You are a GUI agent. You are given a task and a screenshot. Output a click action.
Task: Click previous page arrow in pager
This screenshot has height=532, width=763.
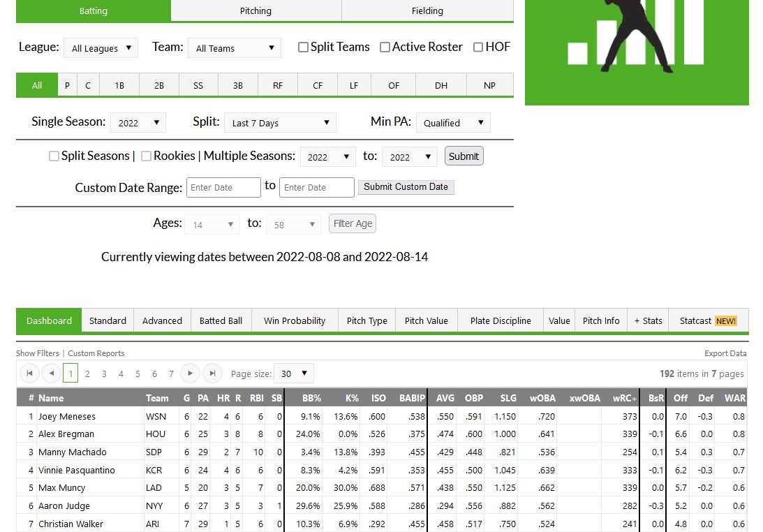(x=51, y=374)
